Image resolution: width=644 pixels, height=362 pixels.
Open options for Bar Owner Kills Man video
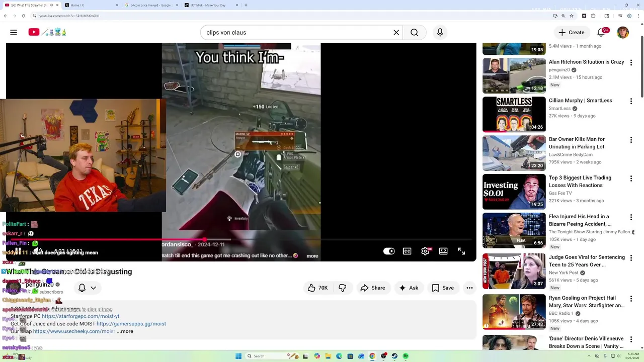pyautogui.click(x=631, y=140)
